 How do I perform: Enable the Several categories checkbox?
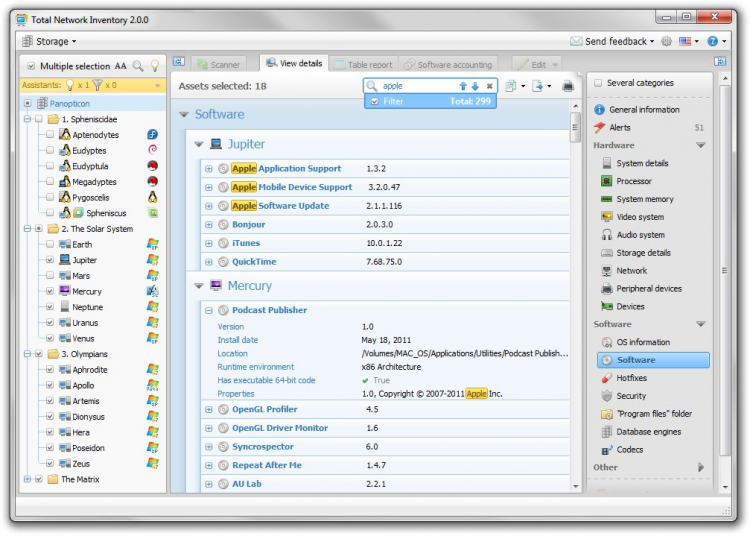tap(598, 83)
